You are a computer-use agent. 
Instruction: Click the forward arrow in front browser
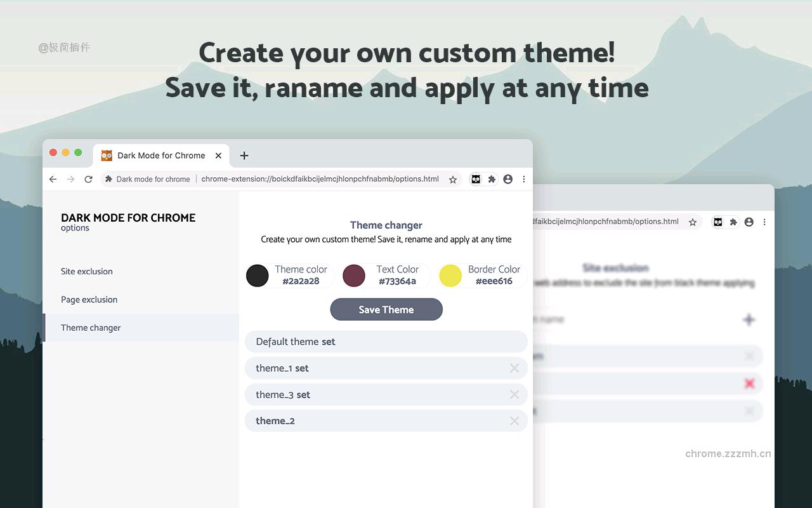coord(70,180)
